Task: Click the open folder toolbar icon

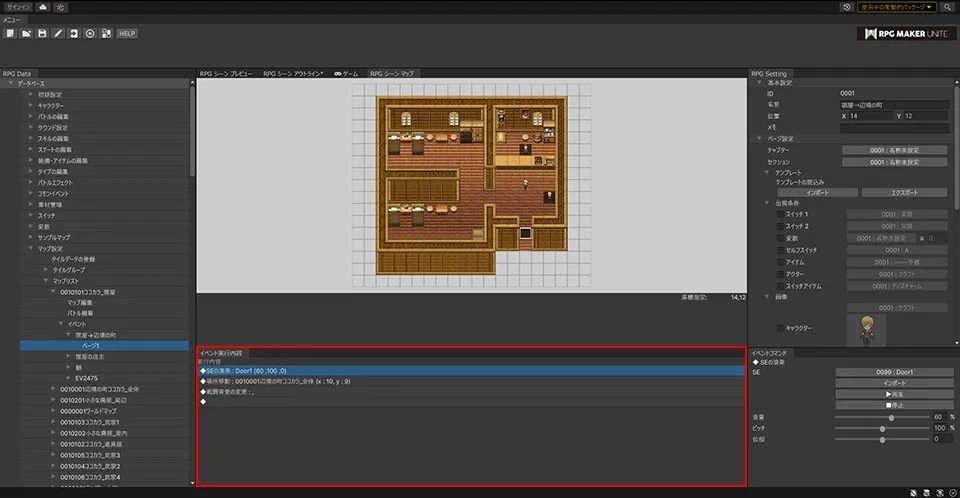Action: pos(26,33)
